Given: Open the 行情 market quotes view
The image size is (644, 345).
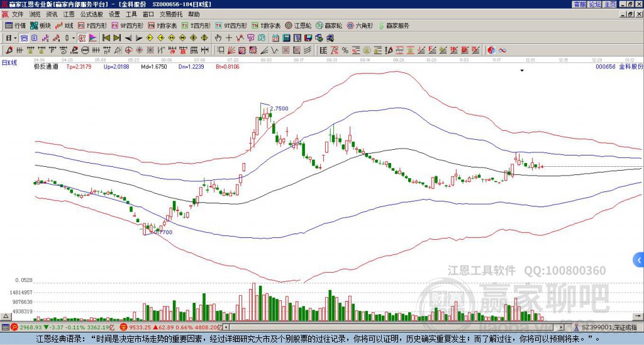Looking at the screenshot, I should [x=15, y=26].
